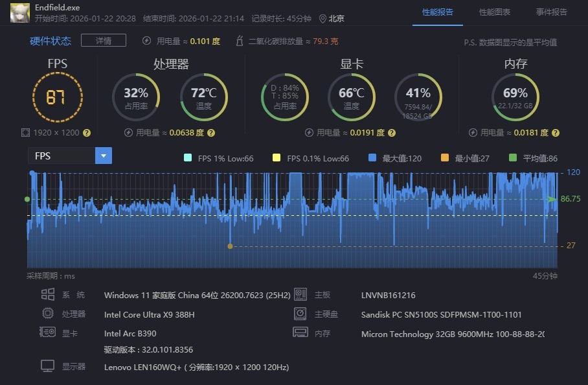Open the FPS metric dropdown
588x385 pixels.
coord(103,156)
